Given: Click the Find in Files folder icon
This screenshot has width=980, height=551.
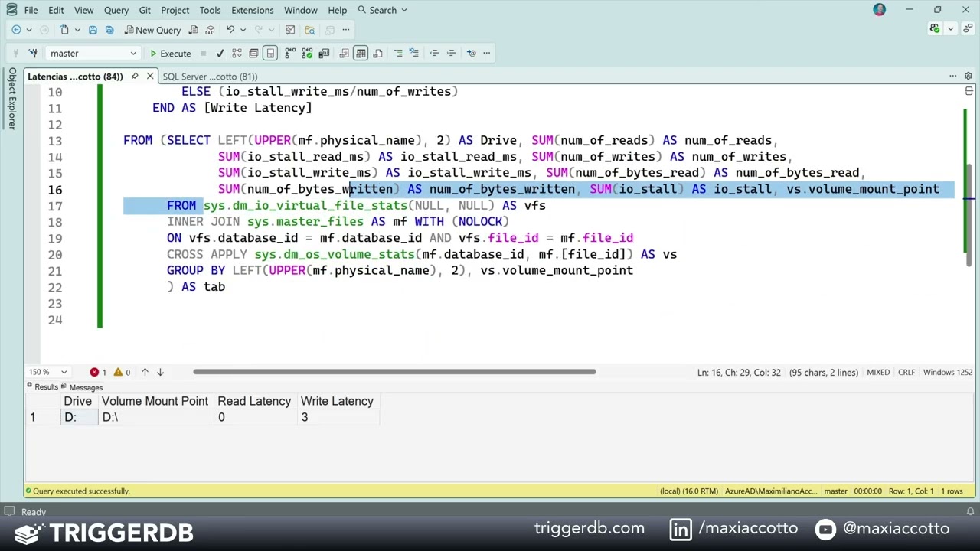Looking at the screenshot, I should pos(309,30).
